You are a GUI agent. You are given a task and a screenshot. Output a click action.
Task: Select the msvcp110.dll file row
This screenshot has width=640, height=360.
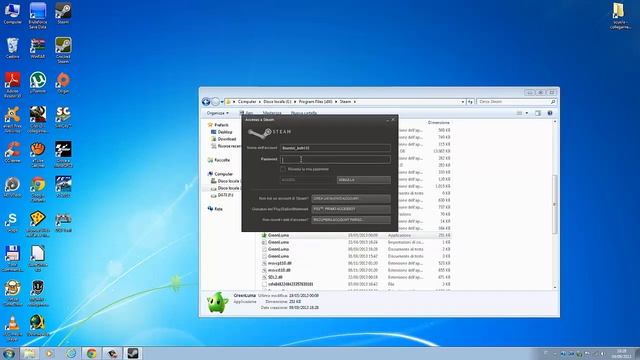pos(356,263)
